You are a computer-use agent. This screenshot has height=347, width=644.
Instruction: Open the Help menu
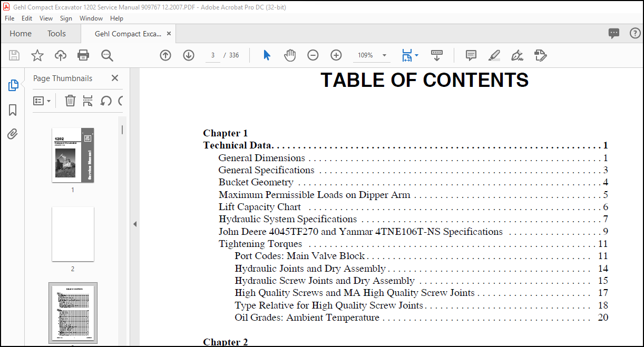tap(116, 18)
